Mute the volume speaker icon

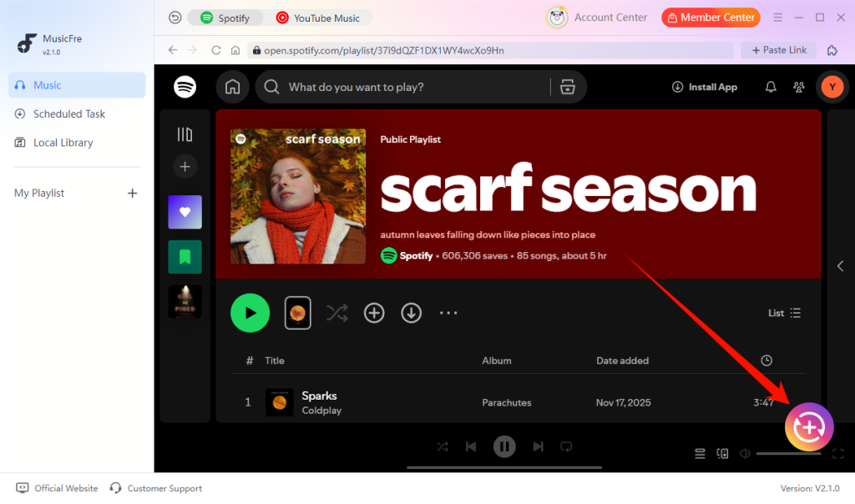[745, 453]
